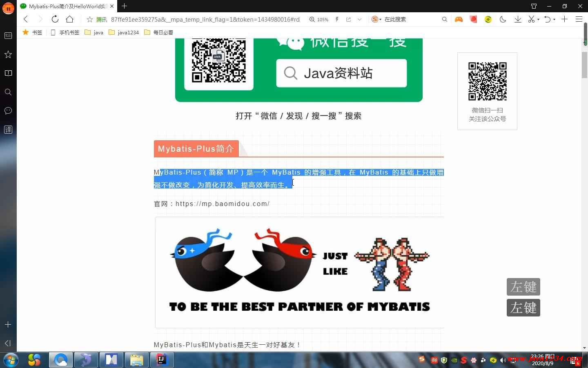This screenshot has height=368, width=588.
Task: Open the chat bubble sidebar icon
Action: coord(8,111)
